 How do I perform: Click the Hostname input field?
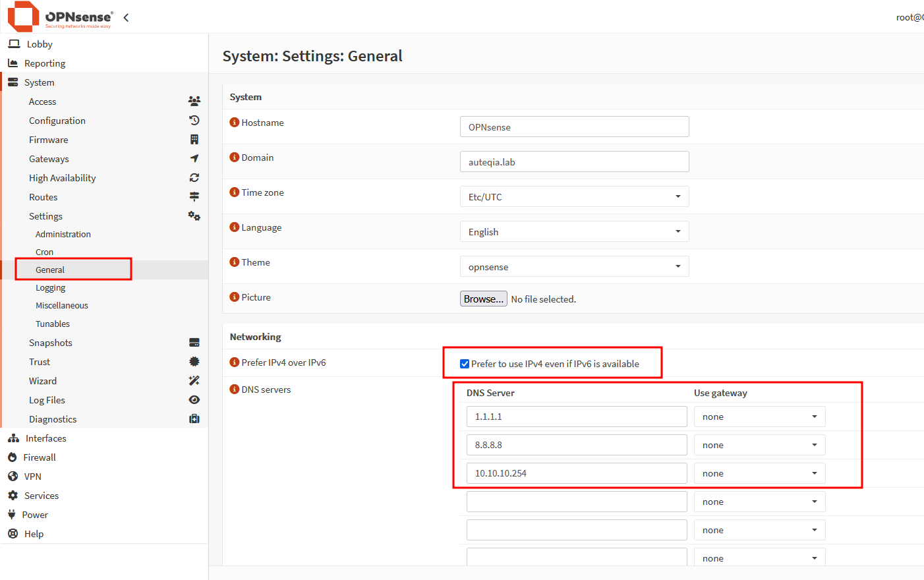(x=574, y=127)
